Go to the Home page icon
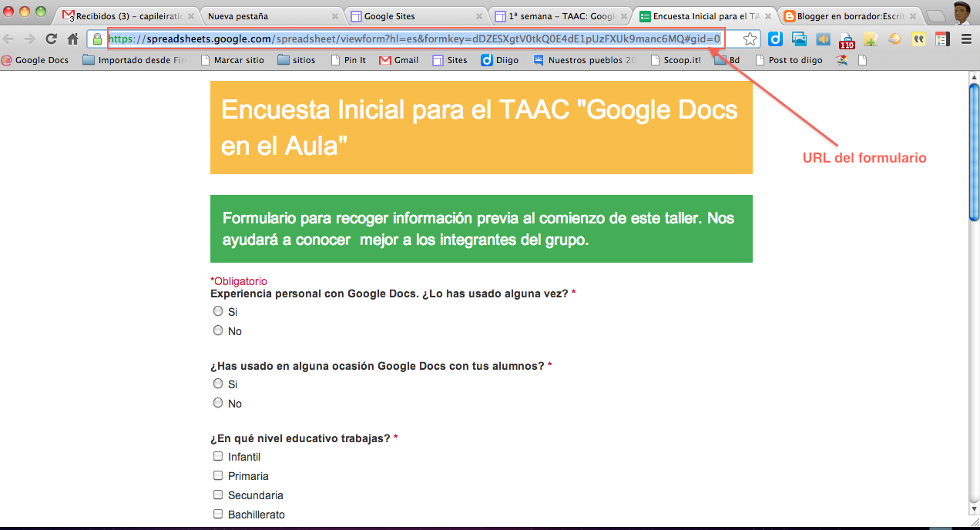This screenshot has width=980, height=530. pos(73,39)
